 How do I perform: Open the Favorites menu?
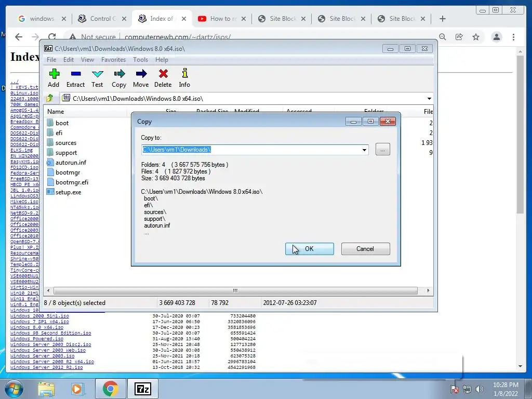(113, 60)
